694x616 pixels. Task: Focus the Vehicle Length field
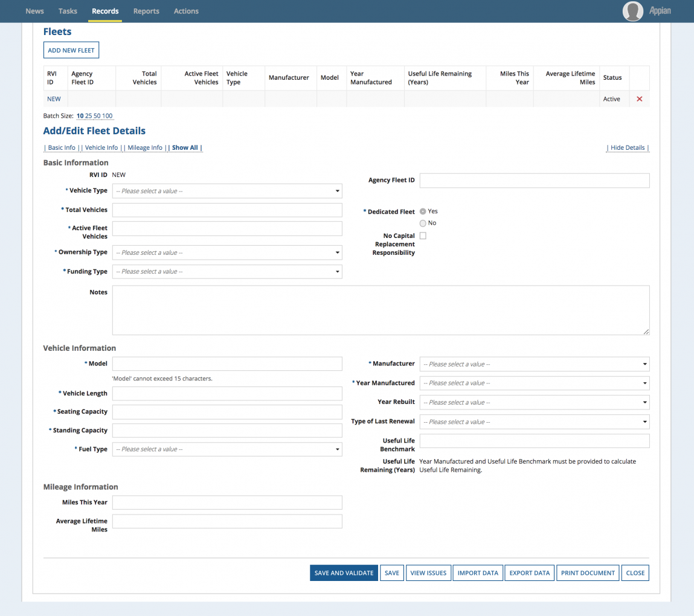coord(227,393)
